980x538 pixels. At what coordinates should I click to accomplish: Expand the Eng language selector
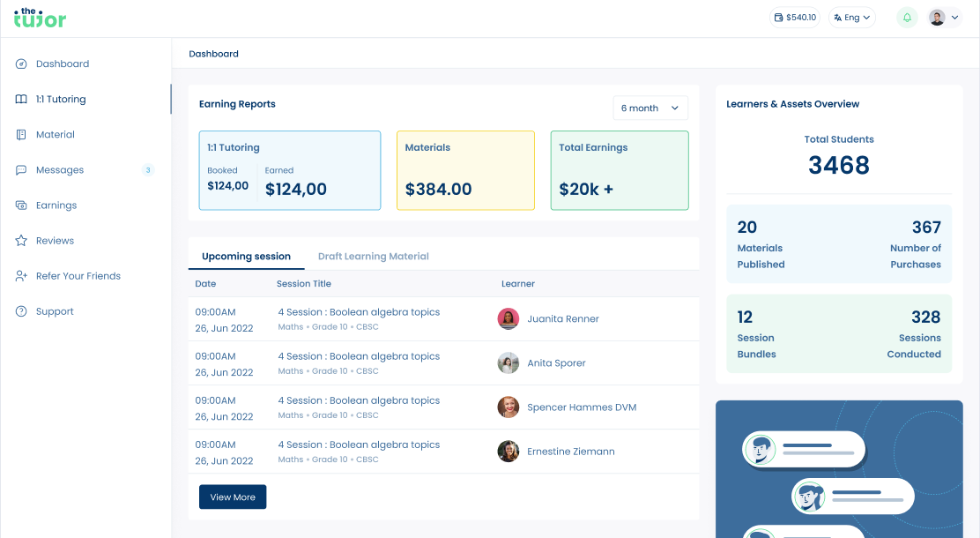[851, 18]
